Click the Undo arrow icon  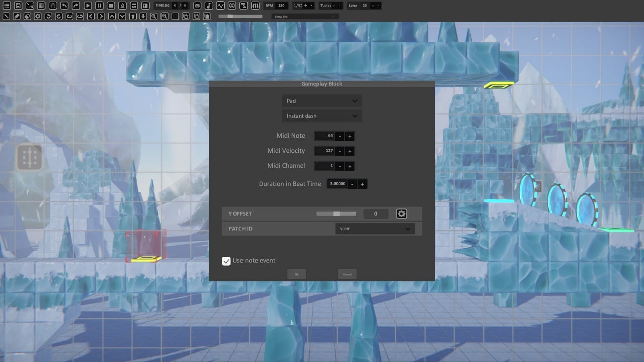click(64, 6)
